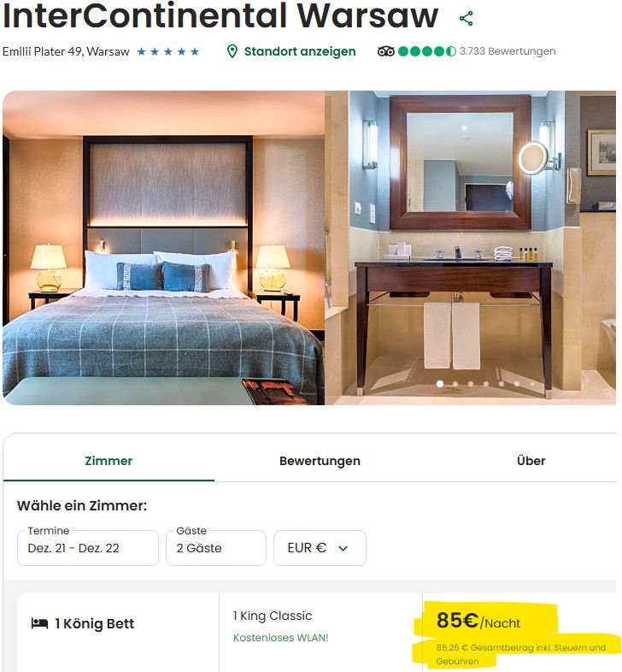Open the Termine date picker field

(x=88, y=548)
